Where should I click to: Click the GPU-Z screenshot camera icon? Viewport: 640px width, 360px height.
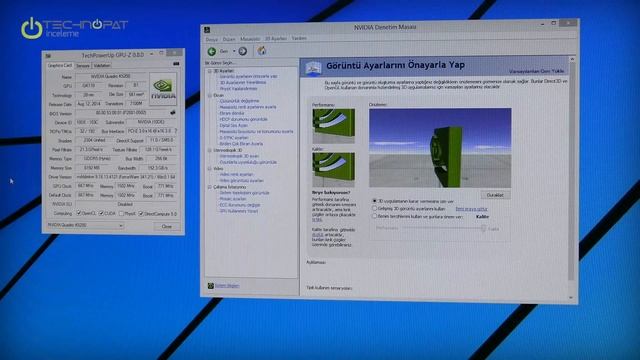coord(176,64)
